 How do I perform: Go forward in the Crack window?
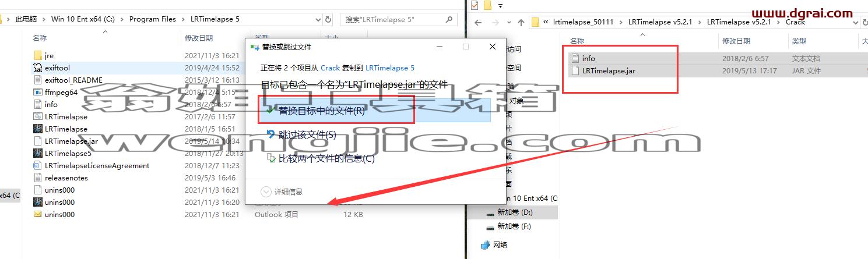(x=494, y=23)
